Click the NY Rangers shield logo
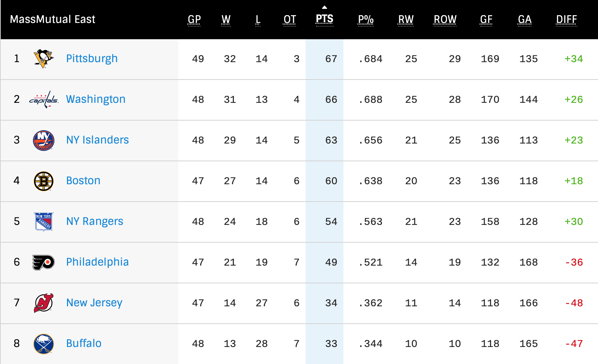The image size is (598, 364). coord(44,222)
